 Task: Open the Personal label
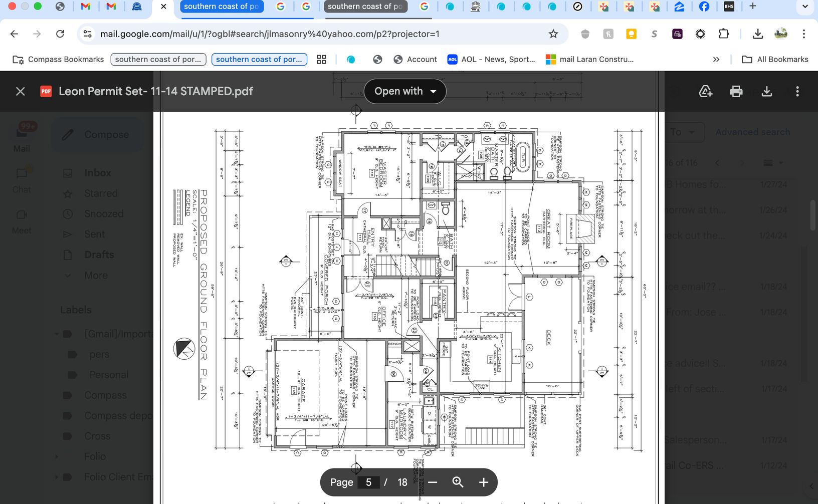[x=109, y=375]
